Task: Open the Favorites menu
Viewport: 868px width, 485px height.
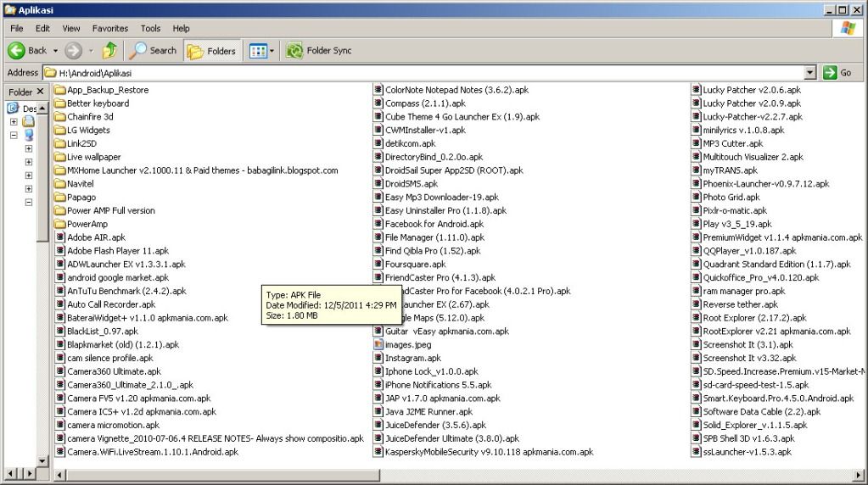Action: tap(110, 28)
